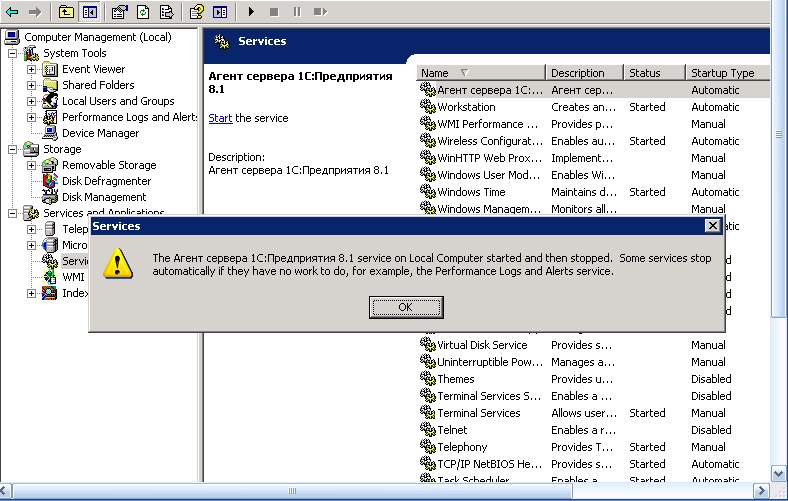Open Help with the question mark icon

coord(196,12)
